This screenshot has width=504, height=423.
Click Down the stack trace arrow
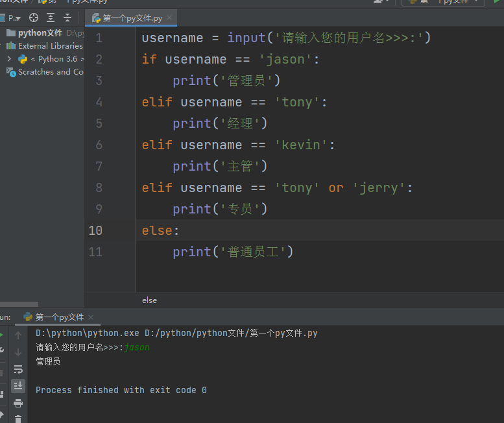point(18,352)
